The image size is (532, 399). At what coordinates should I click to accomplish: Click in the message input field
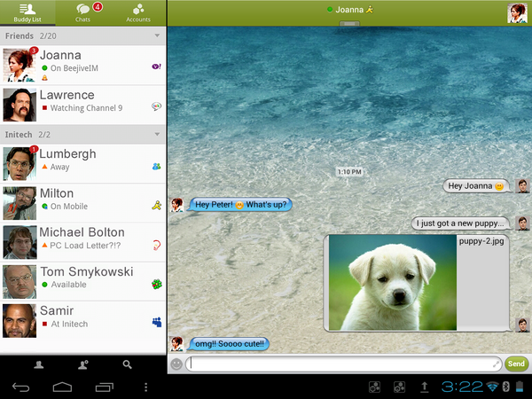click(343, 364)
